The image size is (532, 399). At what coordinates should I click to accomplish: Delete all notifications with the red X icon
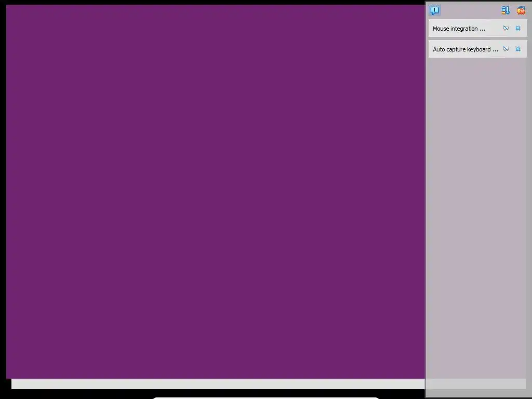(x=521, y=10)
